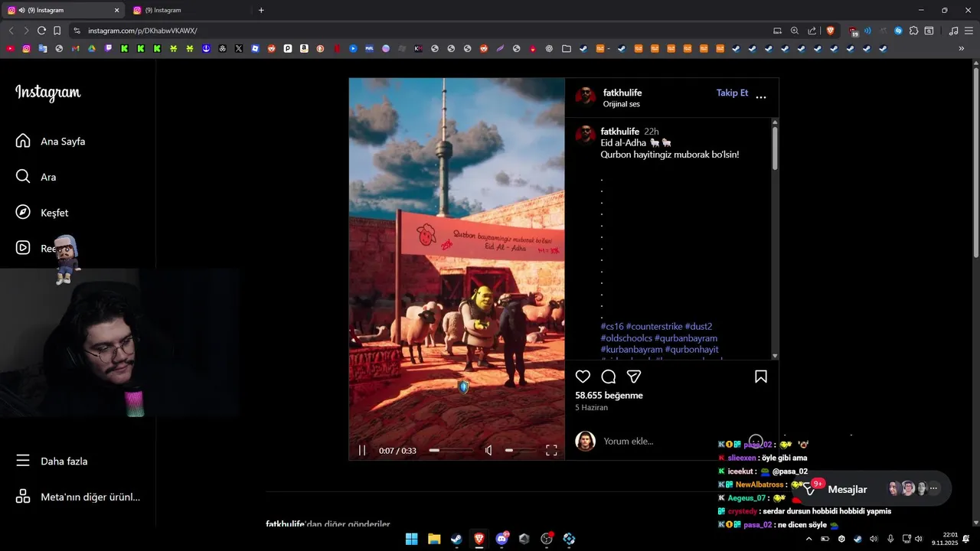The image size is (980, 551).
Task: Open Brave Shields lion icon
Action: click(830, 31)
